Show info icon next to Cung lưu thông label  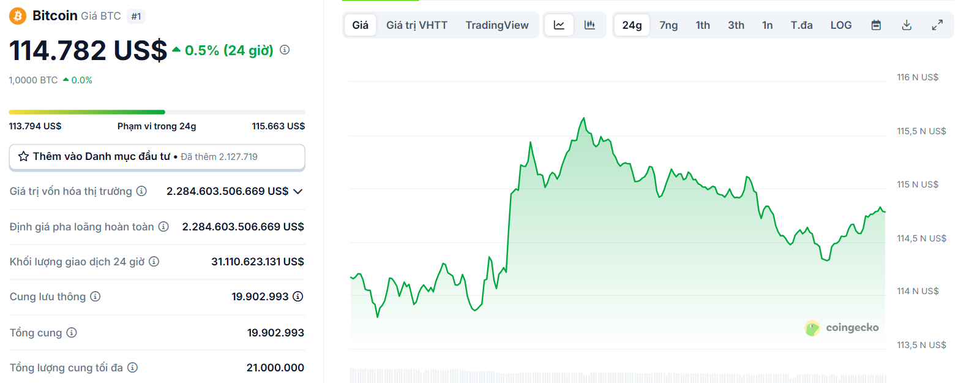click(x=95, y=297)
